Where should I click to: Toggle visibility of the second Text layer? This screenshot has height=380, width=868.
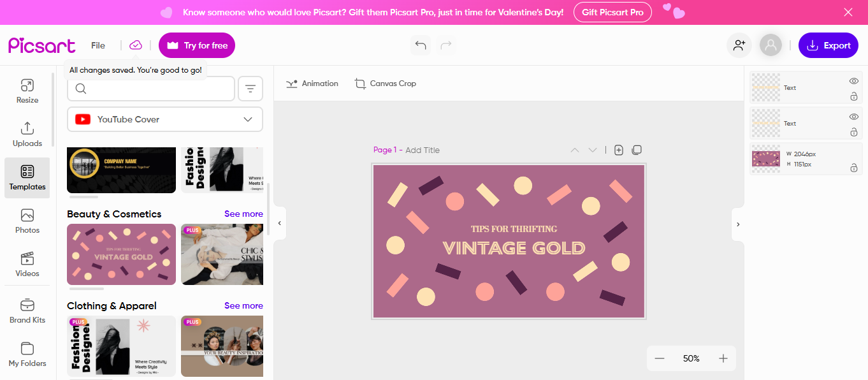pyautogui.click(x=854, y=117)
